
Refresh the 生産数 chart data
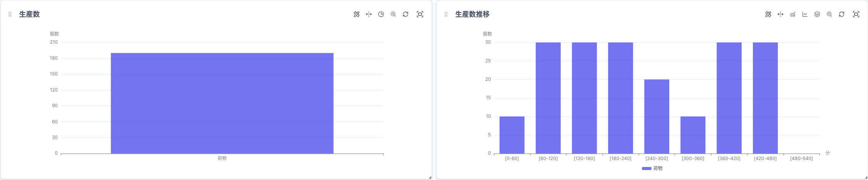tap(406, 14)
